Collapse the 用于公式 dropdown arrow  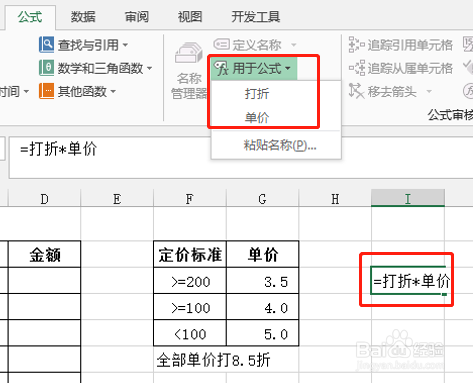point(288,69)
